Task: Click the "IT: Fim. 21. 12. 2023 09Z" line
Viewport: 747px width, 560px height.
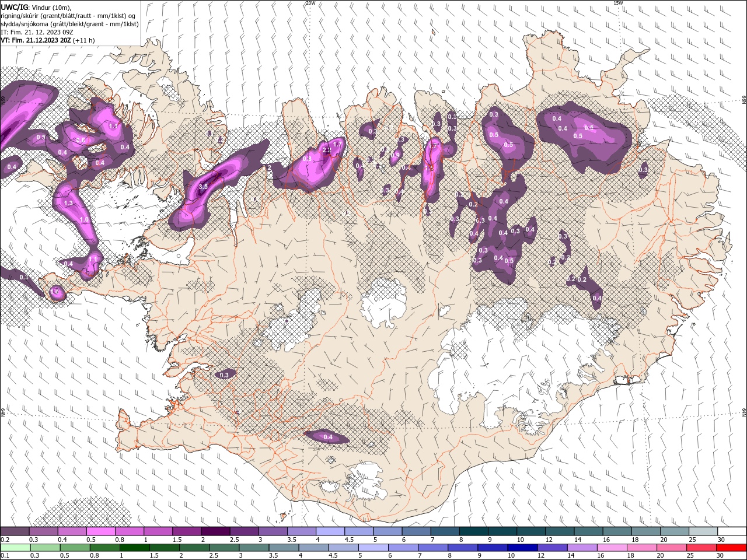Action: coord(37,32)
